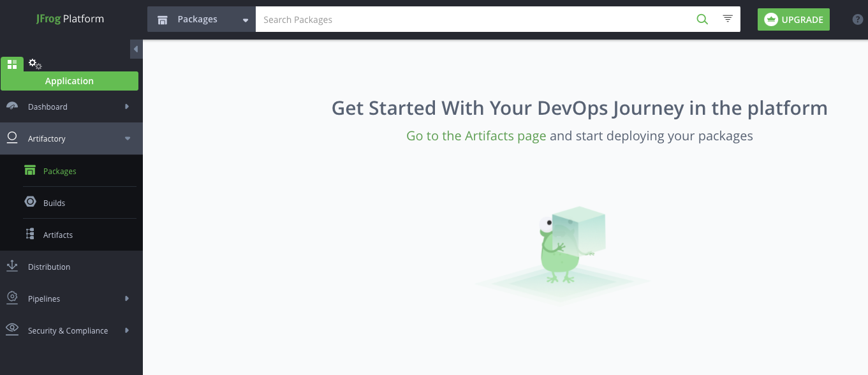The image size is (868, 375).
Task: Click the green search magnifier icon
Action: coord(702,19)
